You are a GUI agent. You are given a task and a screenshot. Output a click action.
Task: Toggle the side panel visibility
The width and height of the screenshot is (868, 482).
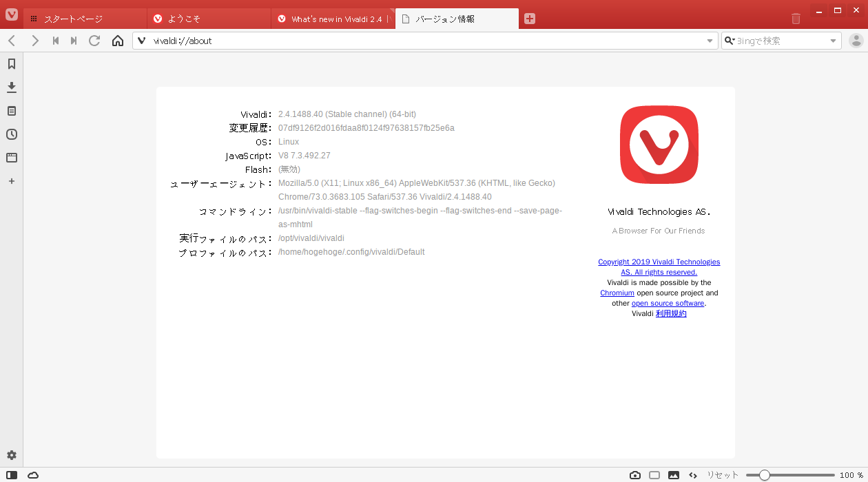(x=12, y=475)
